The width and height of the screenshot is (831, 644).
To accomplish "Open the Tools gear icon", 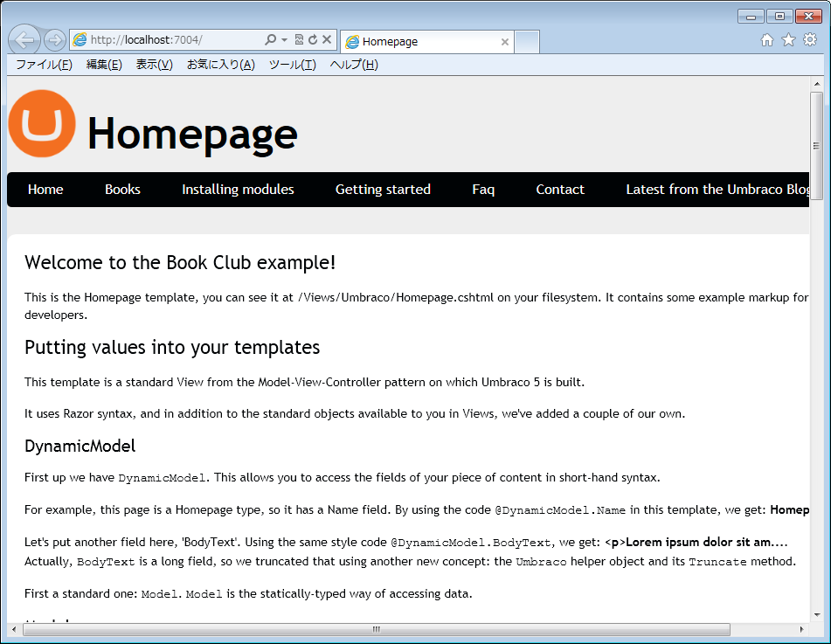I will click(x=810, y=40).
